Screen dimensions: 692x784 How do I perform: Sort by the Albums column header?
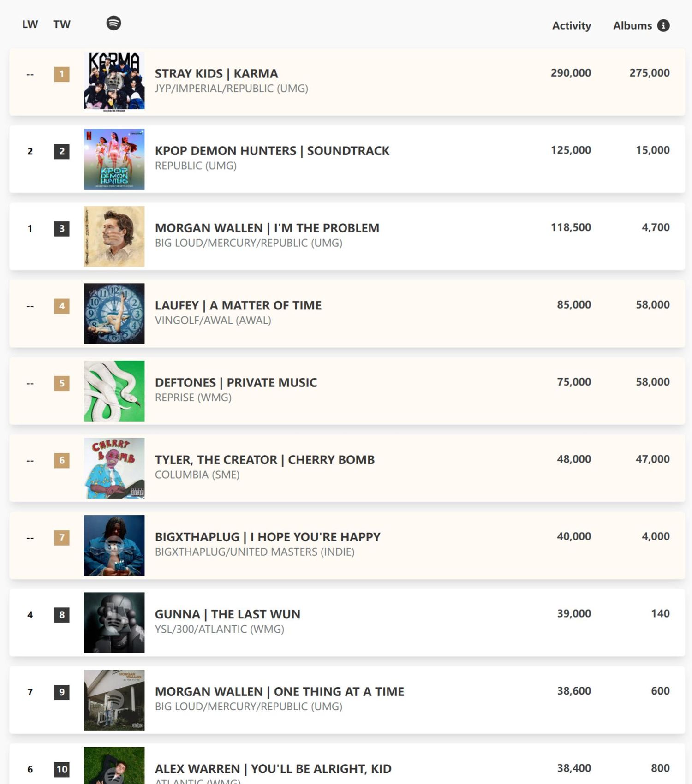pyautogui.click(x=632, y=26)
